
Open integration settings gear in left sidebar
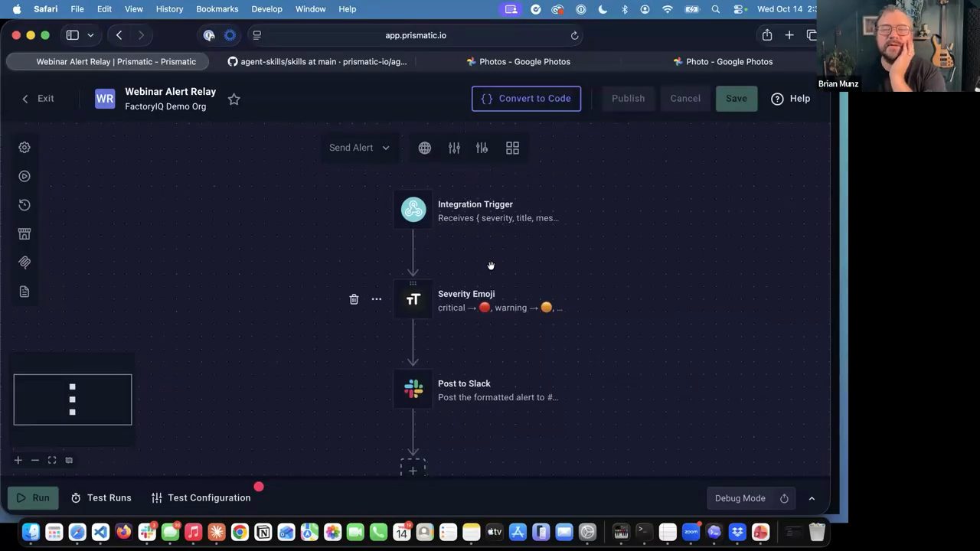(x=24, y=147)
